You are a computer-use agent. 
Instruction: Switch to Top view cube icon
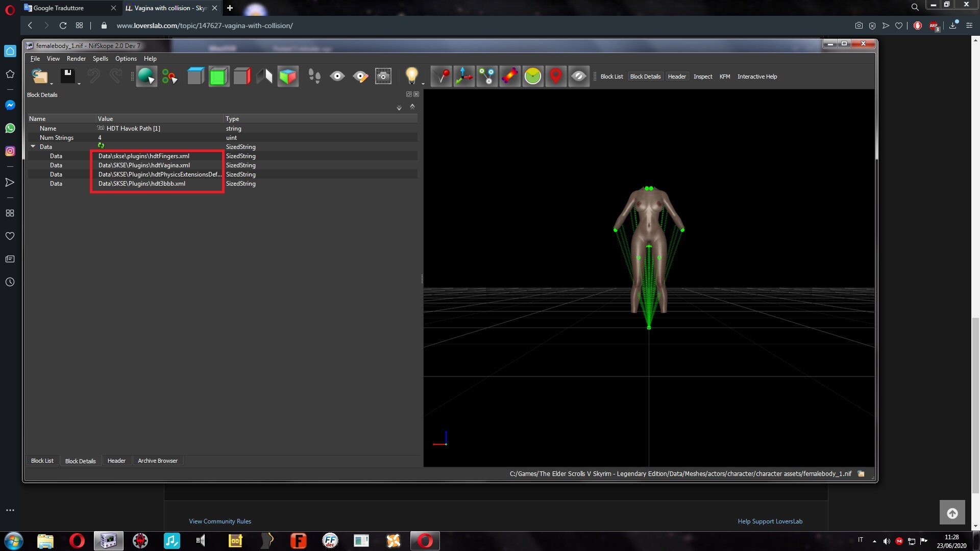(195, 77)
